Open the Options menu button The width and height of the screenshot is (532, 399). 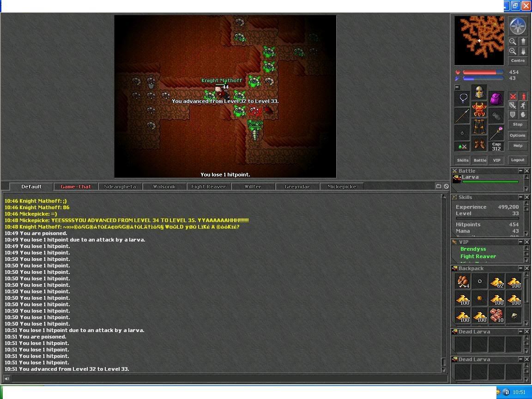(x=518, y=135)
